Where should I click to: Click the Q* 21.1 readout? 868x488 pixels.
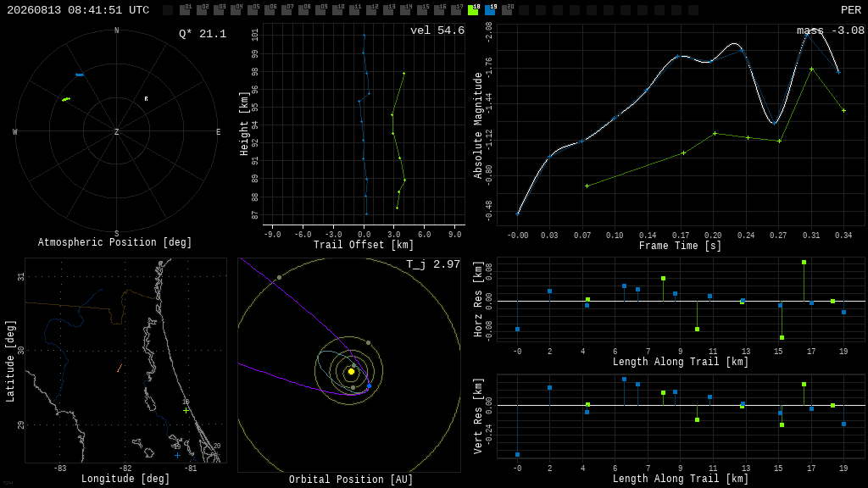point(203,34)
